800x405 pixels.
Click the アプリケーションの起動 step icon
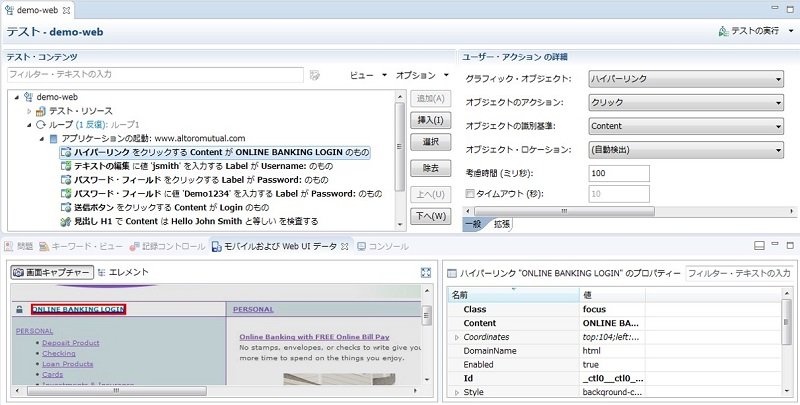pyautogui.click(x=54, y=138)
